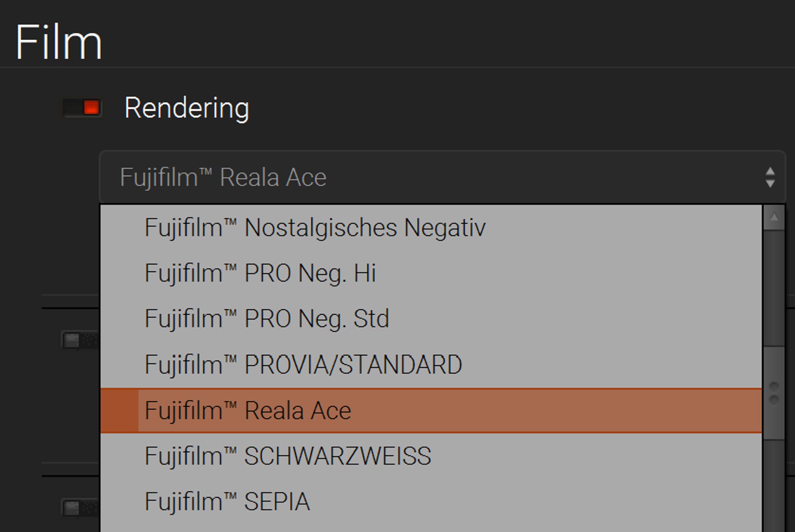This screenshot has width=795, height=532.
Task: Choose Fujifilm SCHWARZWEISS from the list
Action: pos(288,456)
